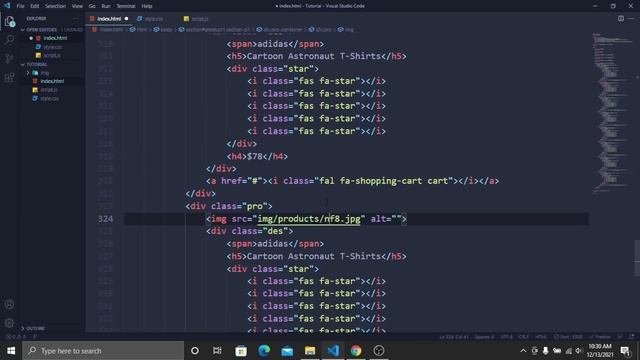Image resolution: width=640 pixels, height=360 pixels.
Task: Open Explorer panel ellipsis menu
Action: (x=76, y=18)
